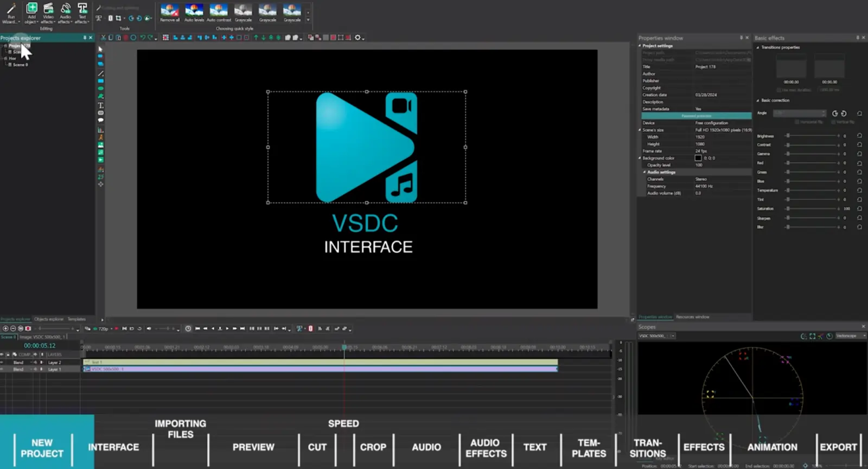Select the line drawing tool in side toolbar
This screenshot has height=469, width=868.
100,73
